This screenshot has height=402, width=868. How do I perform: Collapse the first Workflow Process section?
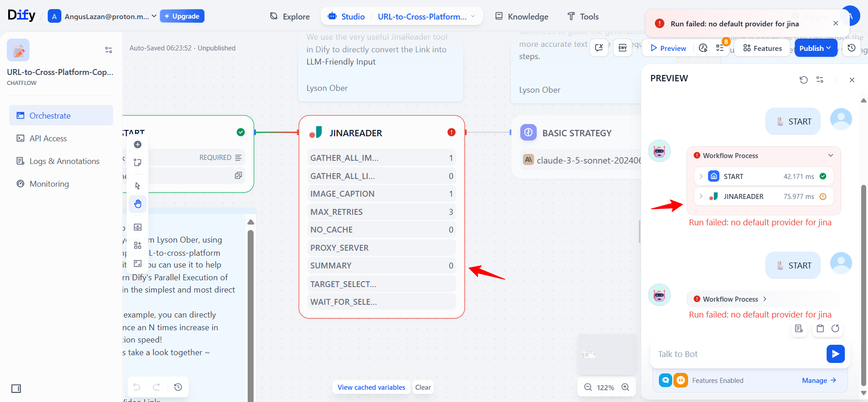coord(764,155)
